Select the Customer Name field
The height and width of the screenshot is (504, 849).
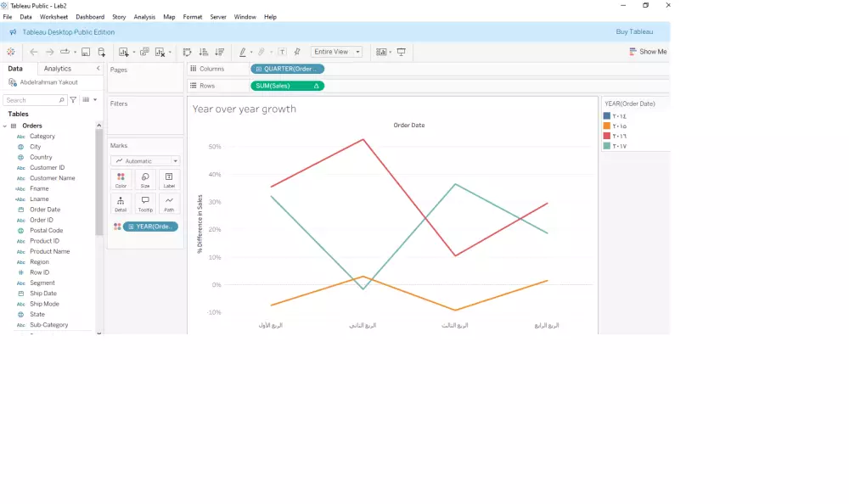53,178
